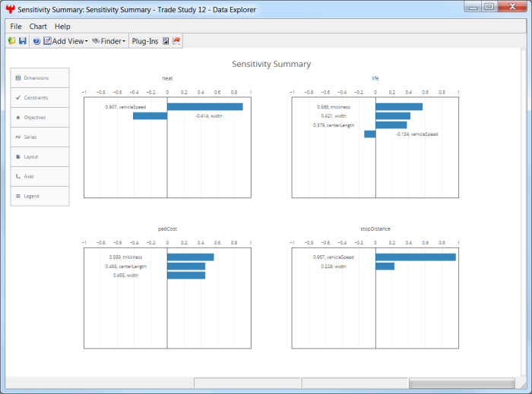Open the Constraints panel
Screen dimensions: 532x394
tap(40, 98)
